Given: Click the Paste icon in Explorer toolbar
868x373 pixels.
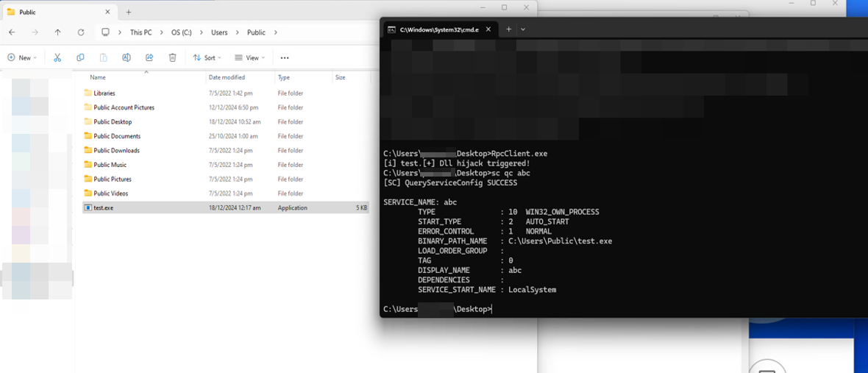Looking at the screenshot, I should pyautogui.click(x=104, y=57).
